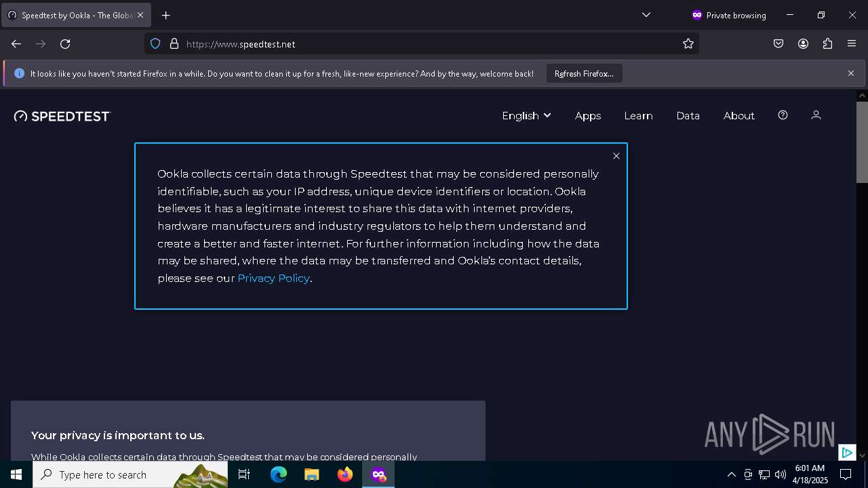Viewport: 868px width, 488px height.
Task: Open the Privacy Policy link
Action: click(273, 278)
